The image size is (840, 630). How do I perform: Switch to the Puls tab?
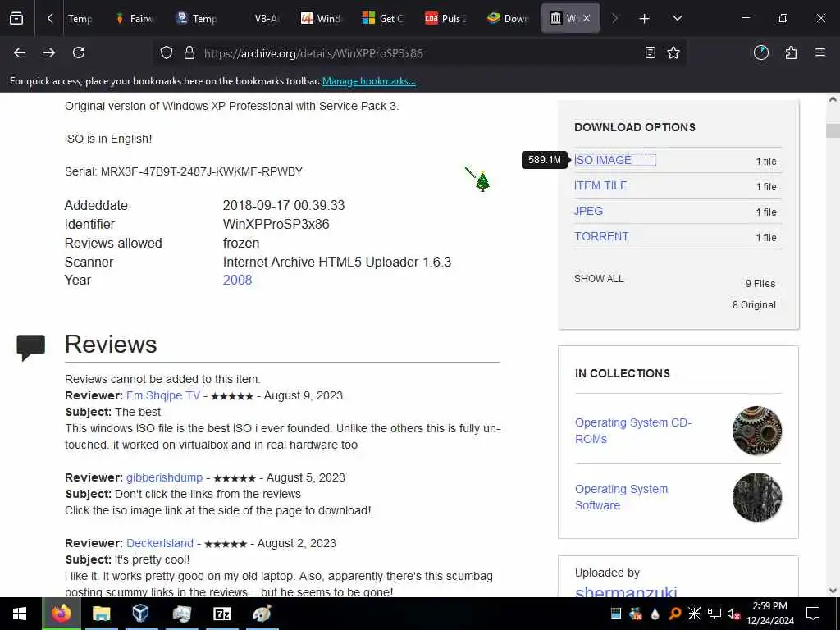click(445, 19)
